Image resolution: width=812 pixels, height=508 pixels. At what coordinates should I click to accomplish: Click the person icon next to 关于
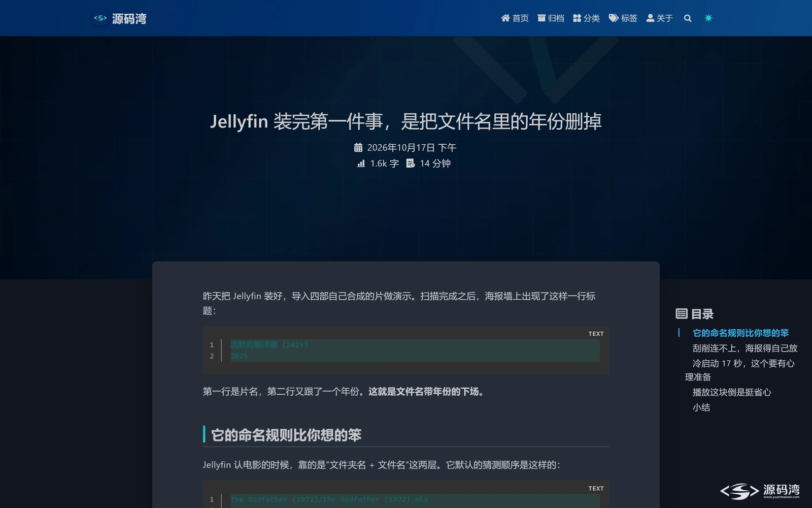pyautogui.click(x=650, y=18)
